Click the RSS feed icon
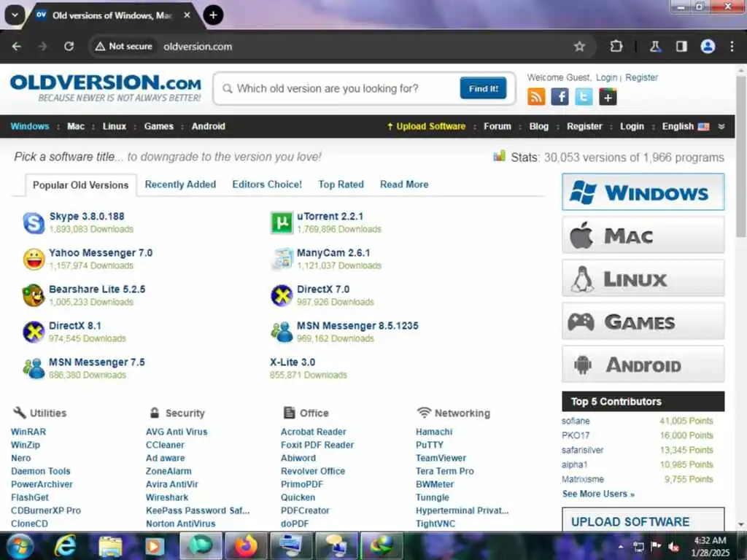The height and width of the screenshot is (560, 747). (x=536, y=97)
